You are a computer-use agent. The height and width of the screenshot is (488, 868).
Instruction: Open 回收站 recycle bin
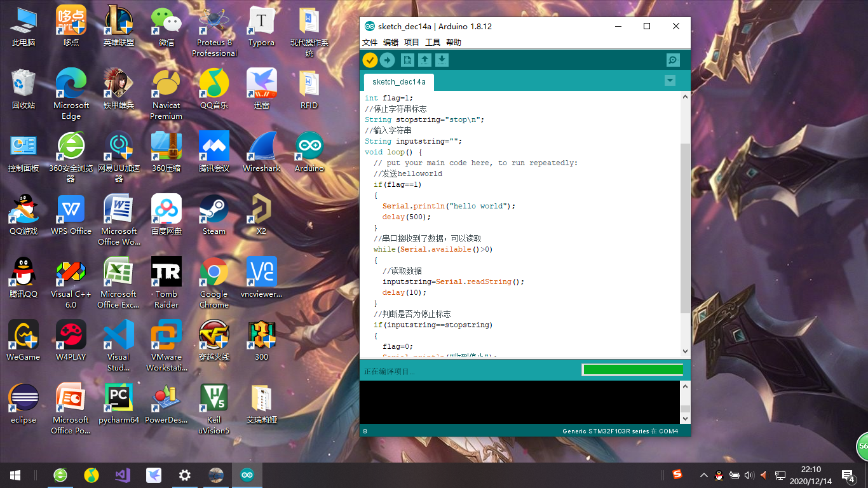tap(24, 90)
